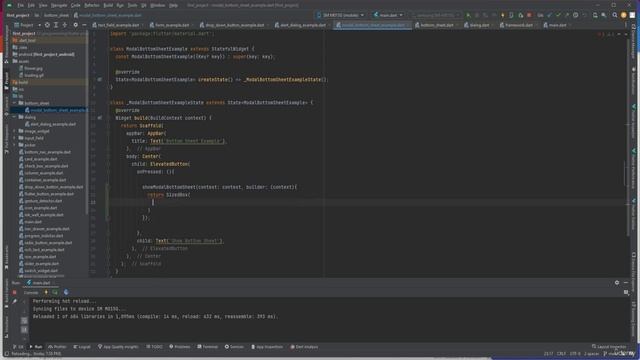
Task: Click the Open DevTools icon in Run console
Action: (x=66, y=292)
